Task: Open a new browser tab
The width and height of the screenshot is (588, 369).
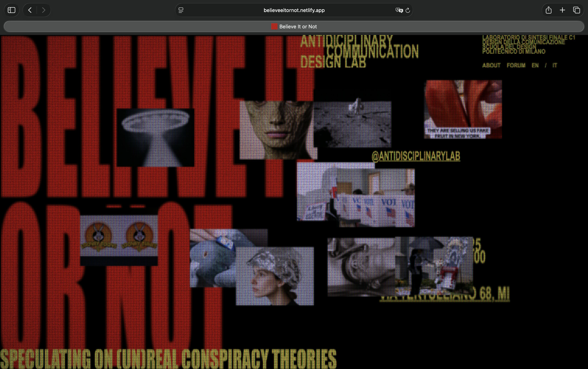Action: [x=562, y=10]
